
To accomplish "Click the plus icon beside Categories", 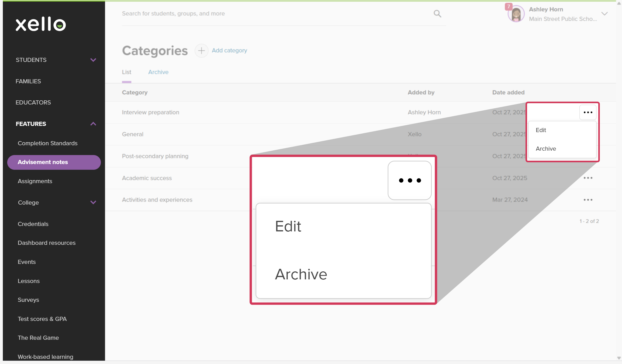I will point(201,51).
